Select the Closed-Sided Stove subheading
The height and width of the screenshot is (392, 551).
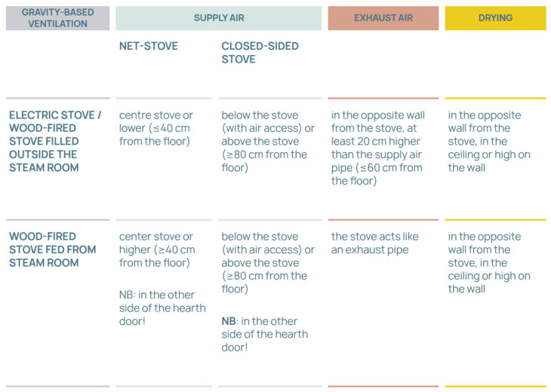(260, 52)
